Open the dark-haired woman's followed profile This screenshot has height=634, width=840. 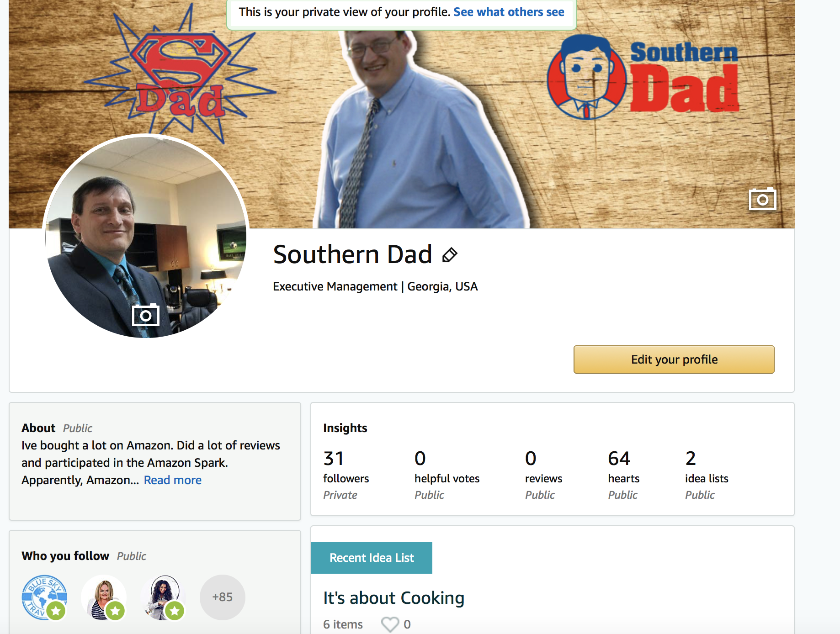tap(163, 597)
